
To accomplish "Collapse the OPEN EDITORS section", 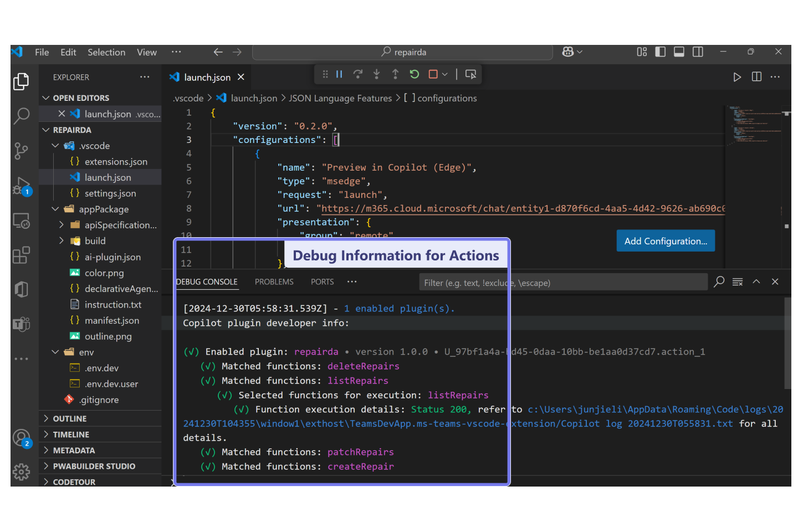I will coord(46,98).
